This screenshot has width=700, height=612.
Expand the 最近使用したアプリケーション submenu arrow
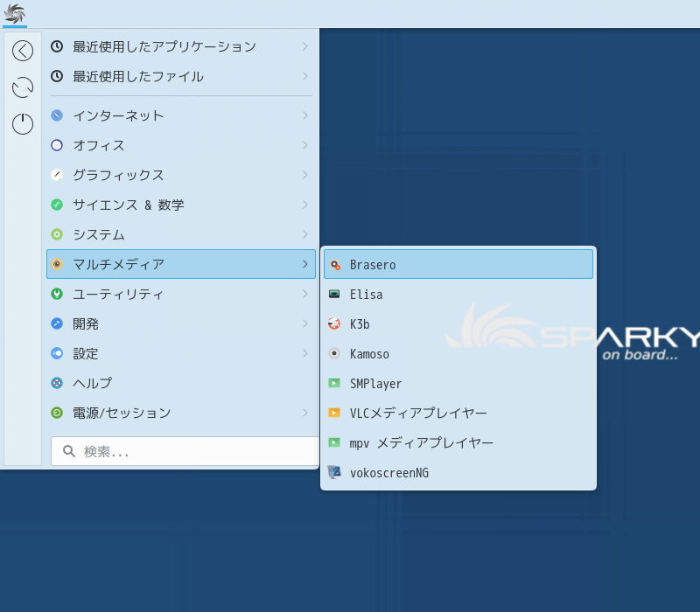[304, 46]
